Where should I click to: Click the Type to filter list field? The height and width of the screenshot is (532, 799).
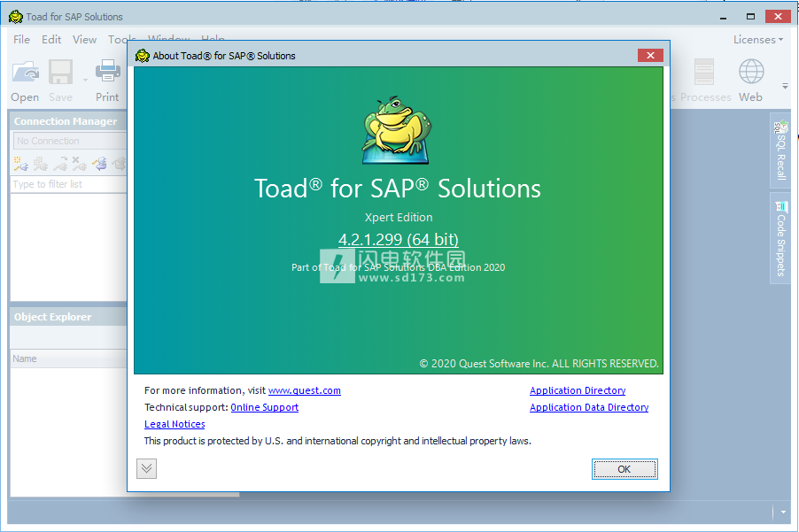[x=69, y=184]
